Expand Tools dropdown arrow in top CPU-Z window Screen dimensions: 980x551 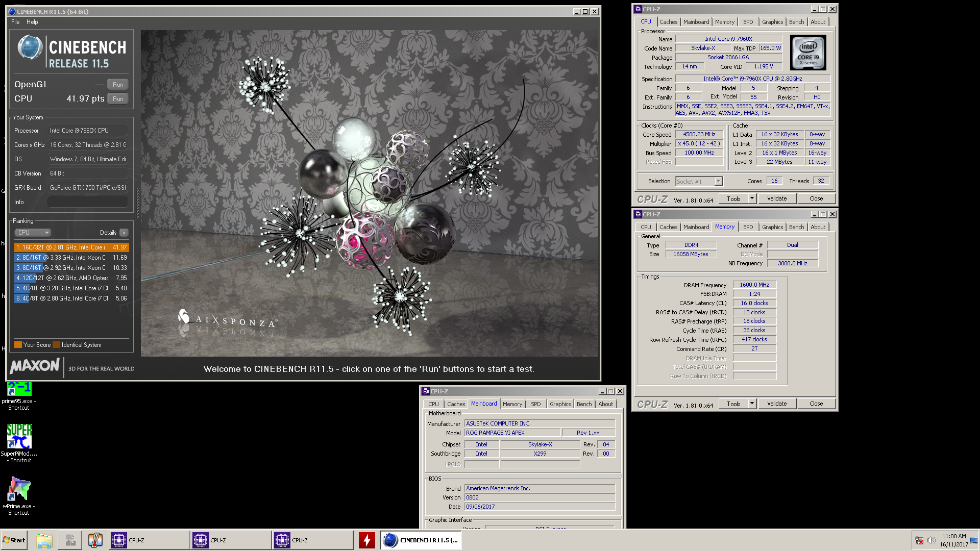coord(752,198)
